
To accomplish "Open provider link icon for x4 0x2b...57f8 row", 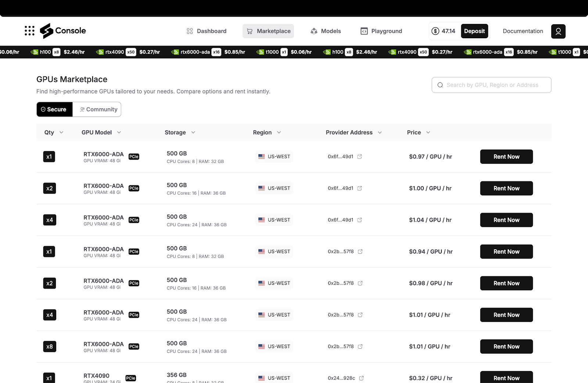I will [x=360, y=315].
